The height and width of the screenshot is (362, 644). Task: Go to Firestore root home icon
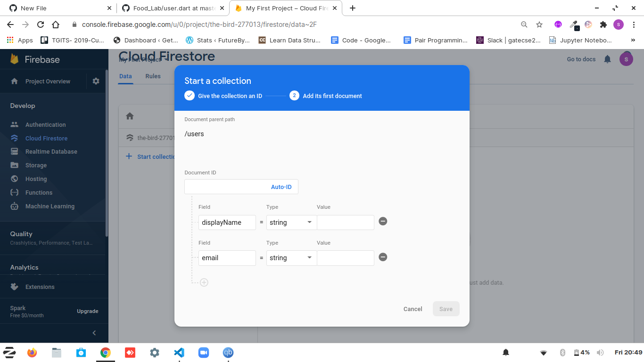(x=130, y=116)
